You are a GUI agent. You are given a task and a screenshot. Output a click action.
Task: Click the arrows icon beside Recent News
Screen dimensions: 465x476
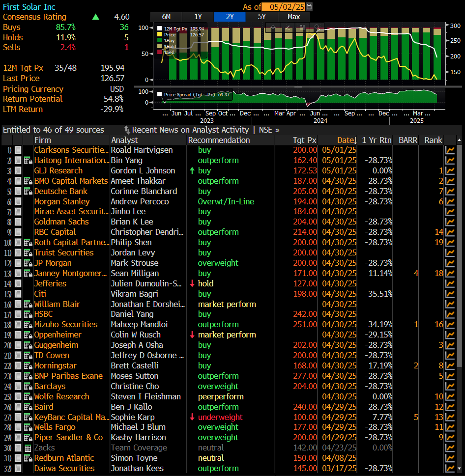127,130
